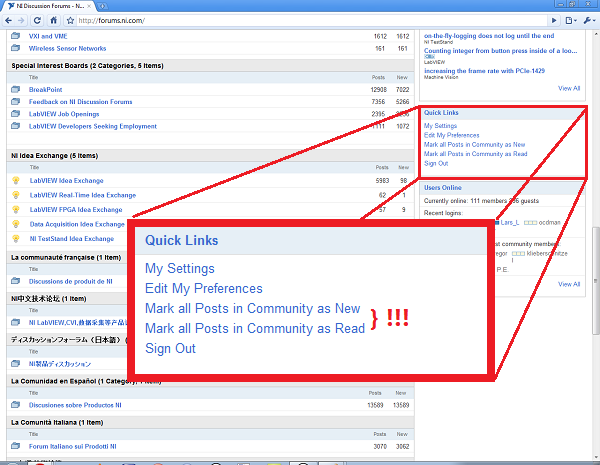The image size is (600, 465).
Task: Click folder icon for Discusiones sobre Productos NI
Action: tap(16, 405)
